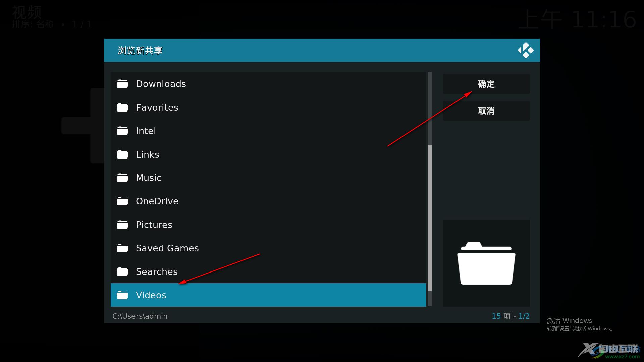644x362 pixels.
Task: Click 确定 to confirm selection
Action: click(x=486, y=83)
